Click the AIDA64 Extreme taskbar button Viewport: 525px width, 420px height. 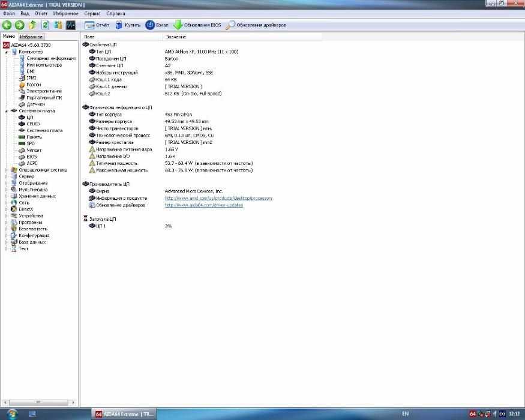pos(124,415)
